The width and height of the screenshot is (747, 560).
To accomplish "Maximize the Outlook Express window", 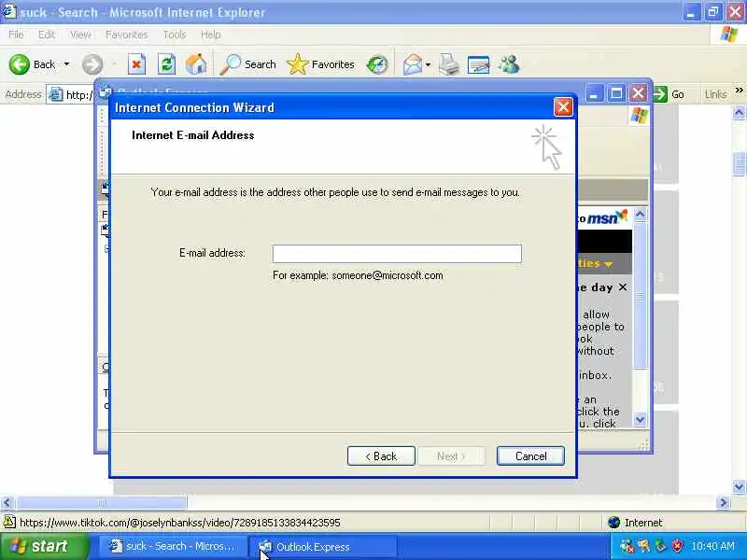I will [616, 92].
